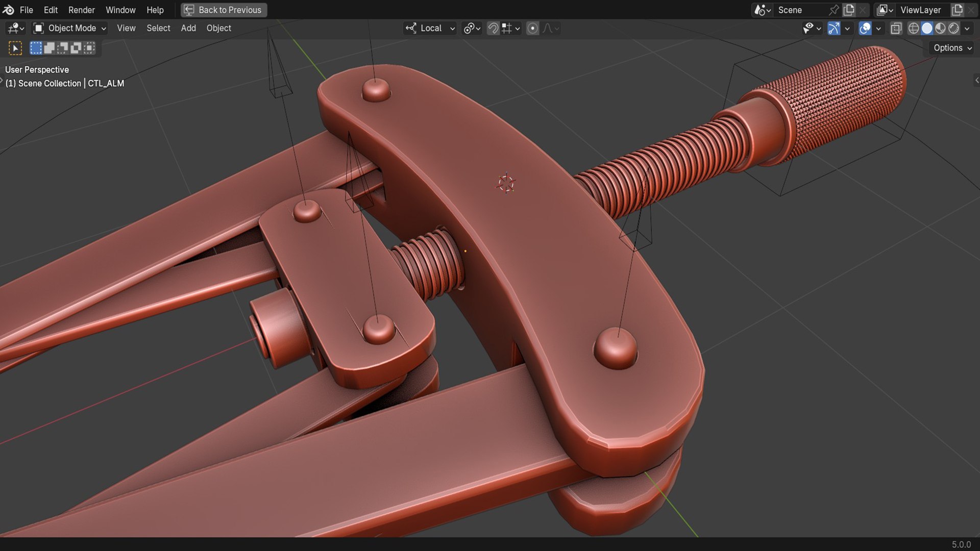The width and height of the screenshot is (980, 551).
Task: Choose Subtract Selection mode icon
Action: [62, 48]
